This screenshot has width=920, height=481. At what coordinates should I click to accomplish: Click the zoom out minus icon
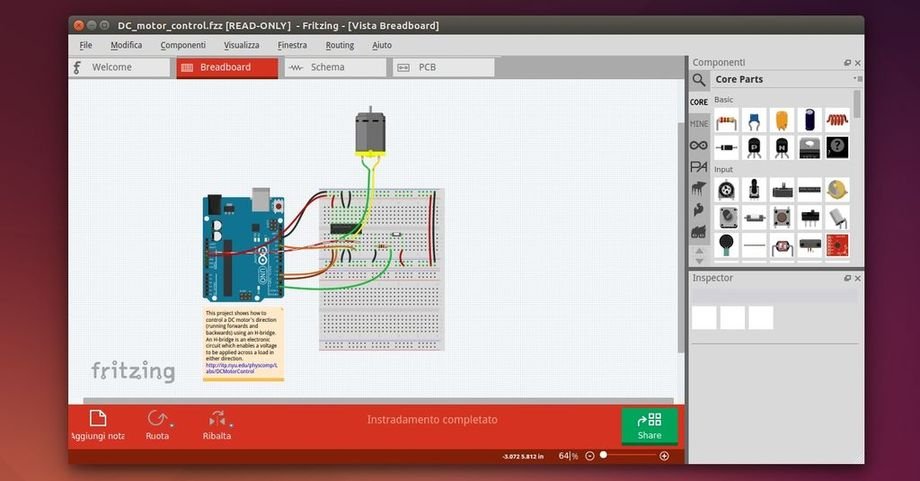[x=590, y=456]
